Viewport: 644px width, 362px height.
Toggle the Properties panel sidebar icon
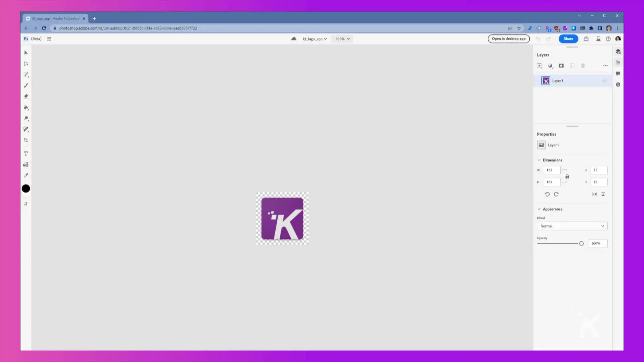tap(618, 62)
